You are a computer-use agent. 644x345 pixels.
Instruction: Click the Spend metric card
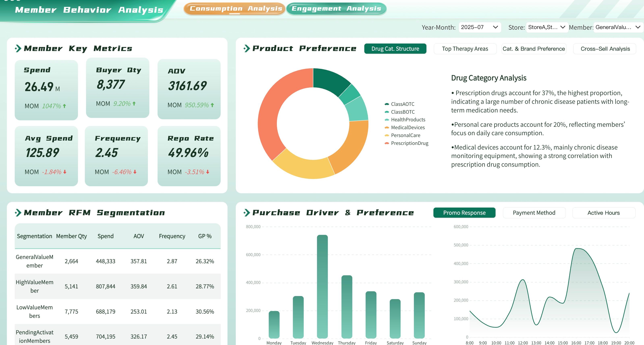coord(46,90)
